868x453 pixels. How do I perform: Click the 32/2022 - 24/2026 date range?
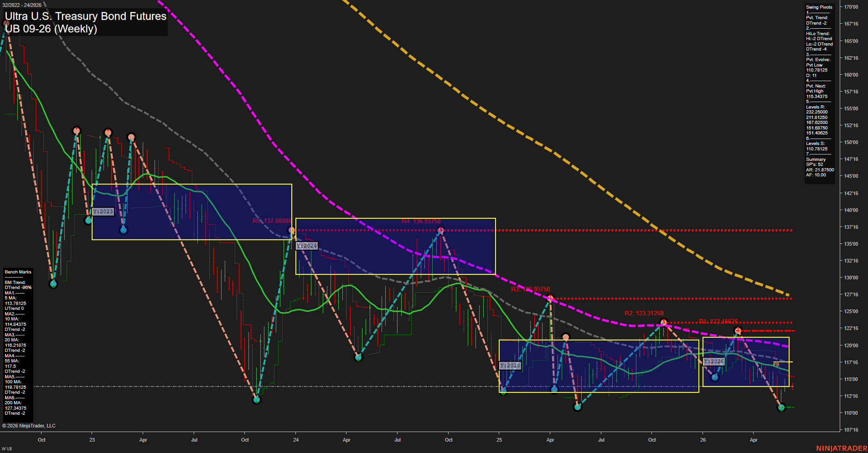coord(22,5)
